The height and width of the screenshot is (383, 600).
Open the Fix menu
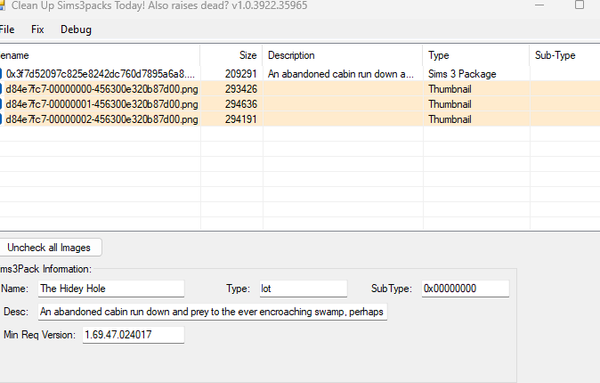[x=38, y=29]
